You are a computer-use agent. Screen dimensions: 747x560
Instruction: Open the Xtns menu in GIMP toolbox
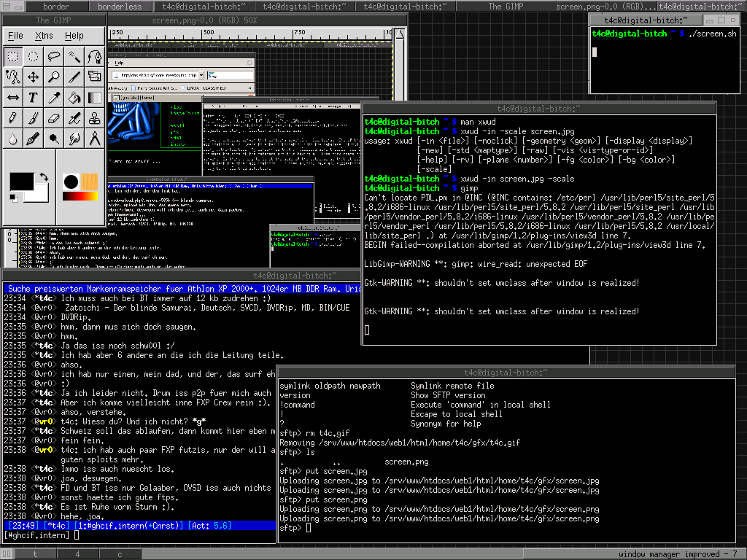(44, 36)
